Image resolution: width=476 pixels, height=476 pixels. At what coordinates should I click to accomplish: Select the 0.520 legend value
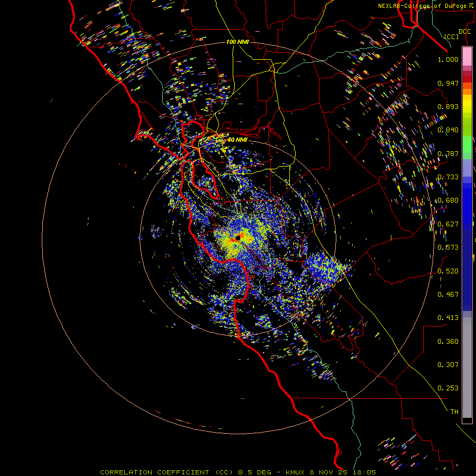coord(448,271)
